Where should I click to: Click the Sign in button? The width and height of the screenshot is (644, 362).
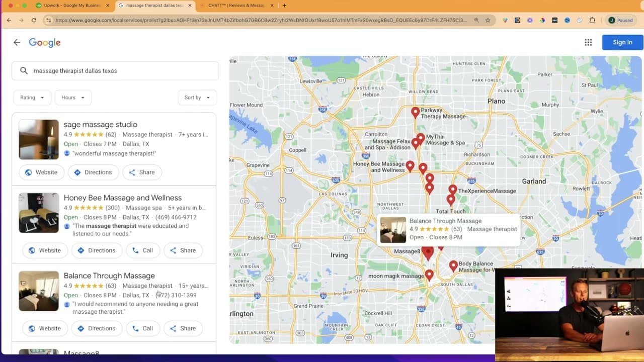tap(622, 42)
